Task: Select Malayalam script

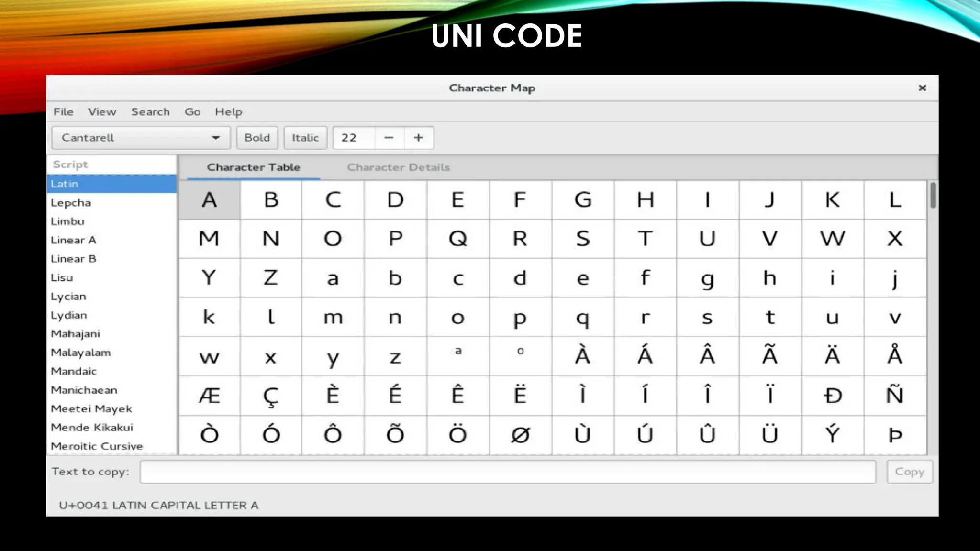Action: point(112,353)
